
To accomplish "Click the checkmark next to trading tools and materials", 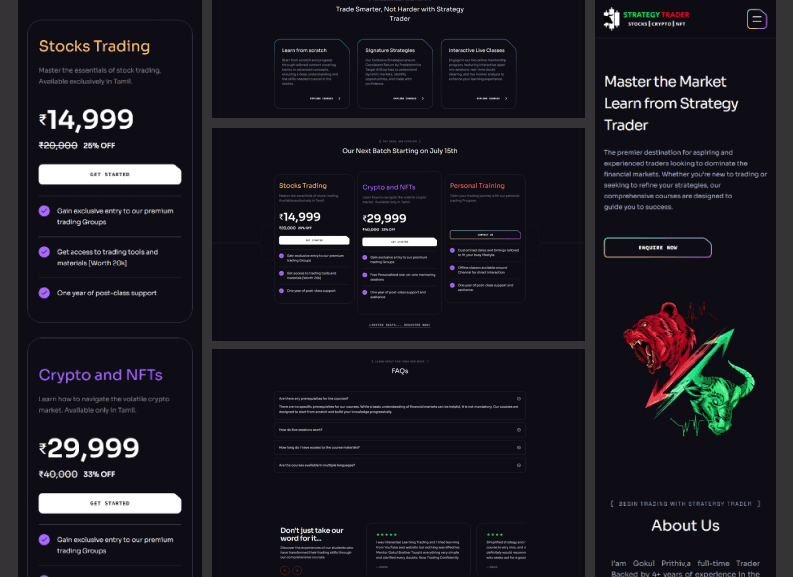I will (45, 252).
